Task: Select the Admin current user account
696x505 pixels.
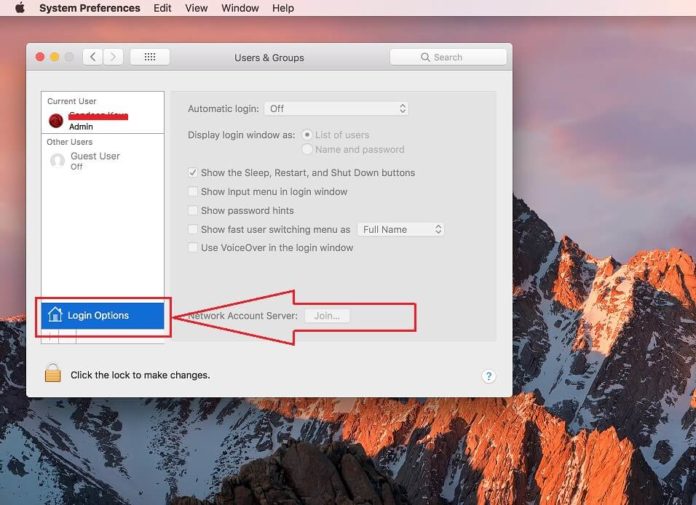Action: [x=103, y=120]
